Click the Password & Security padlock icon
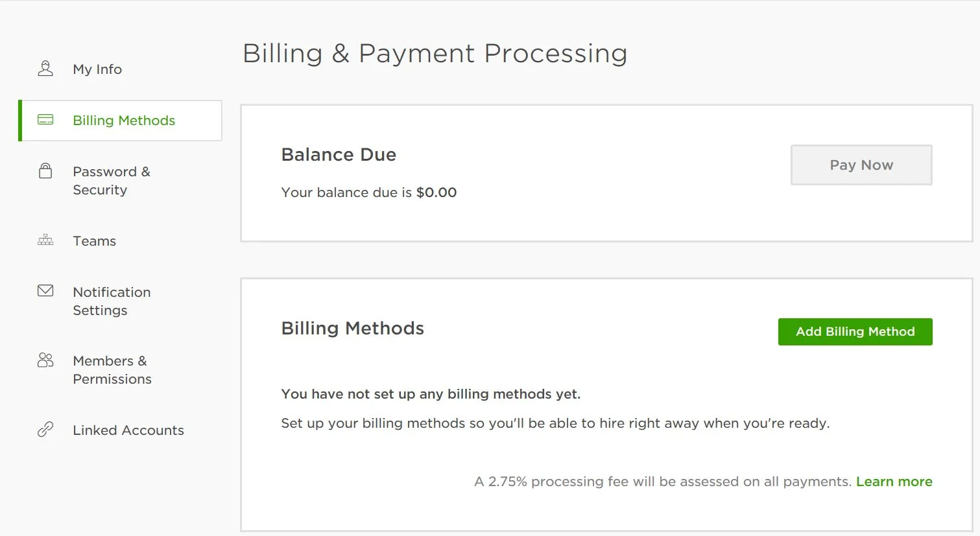The width and height of the screenshot is (980, 536). (x=45, y=171)
